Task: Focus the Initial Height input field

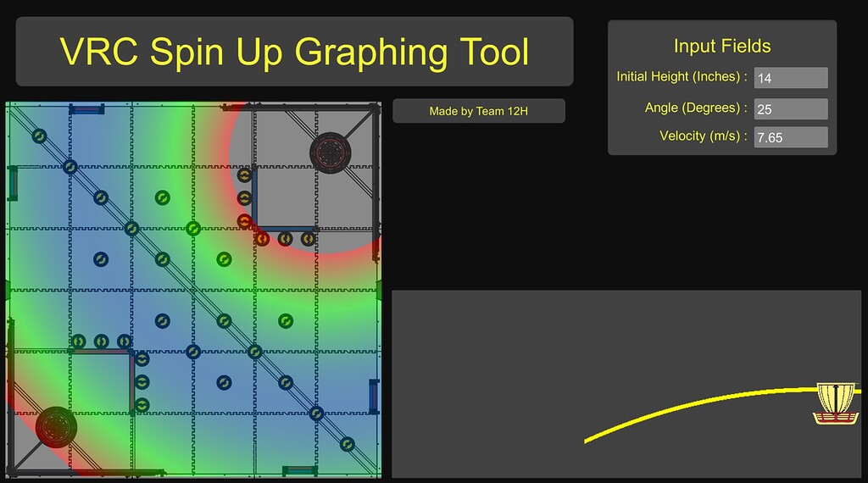Action: tap(790, 78)
